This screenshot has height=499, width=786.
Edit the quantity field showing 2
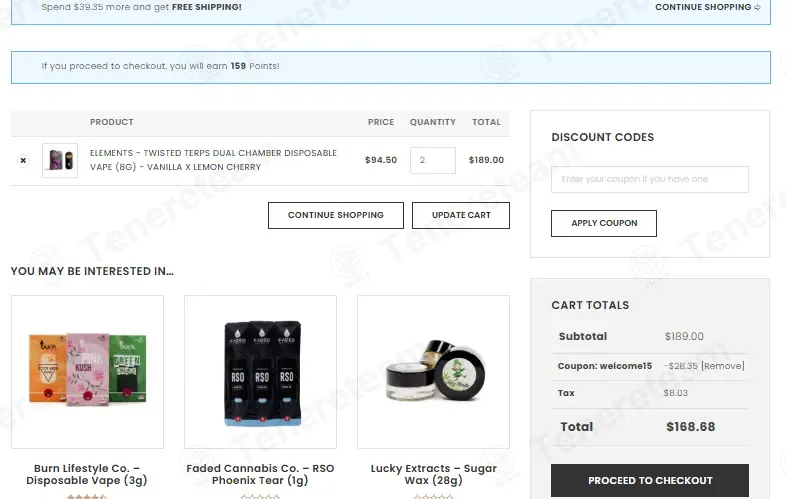click(433, 160)
